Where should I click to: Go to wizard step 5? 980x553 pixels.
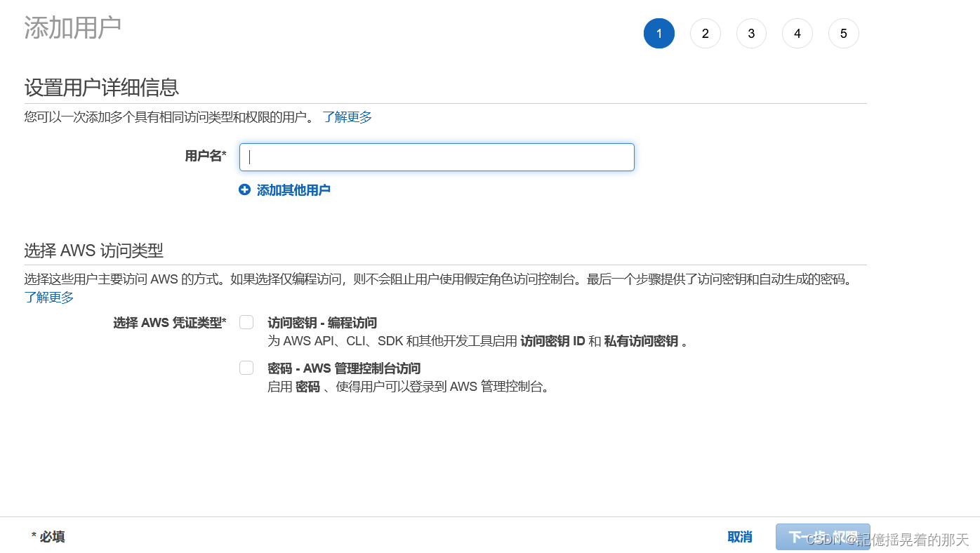pos(844,34)
